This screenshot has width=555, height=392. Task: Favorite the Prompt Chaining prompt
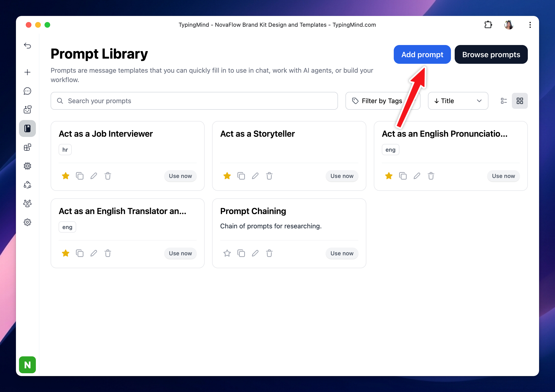(x=227, y=253)
